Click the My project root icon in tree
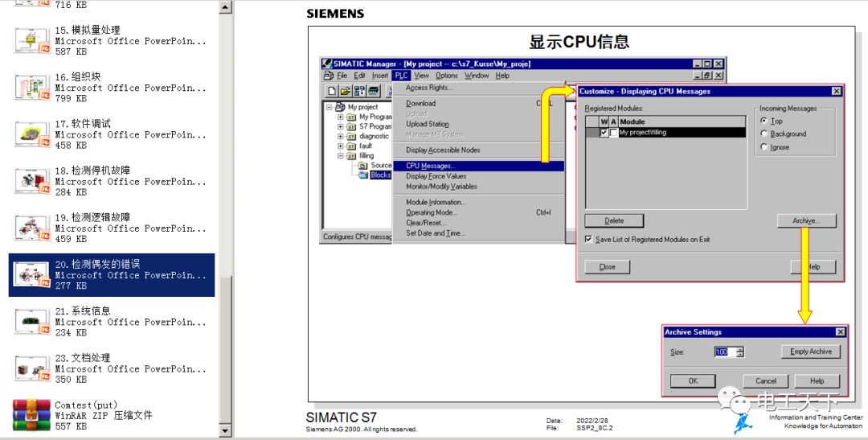Screen dimensions: 868x440 click(341, 107)
